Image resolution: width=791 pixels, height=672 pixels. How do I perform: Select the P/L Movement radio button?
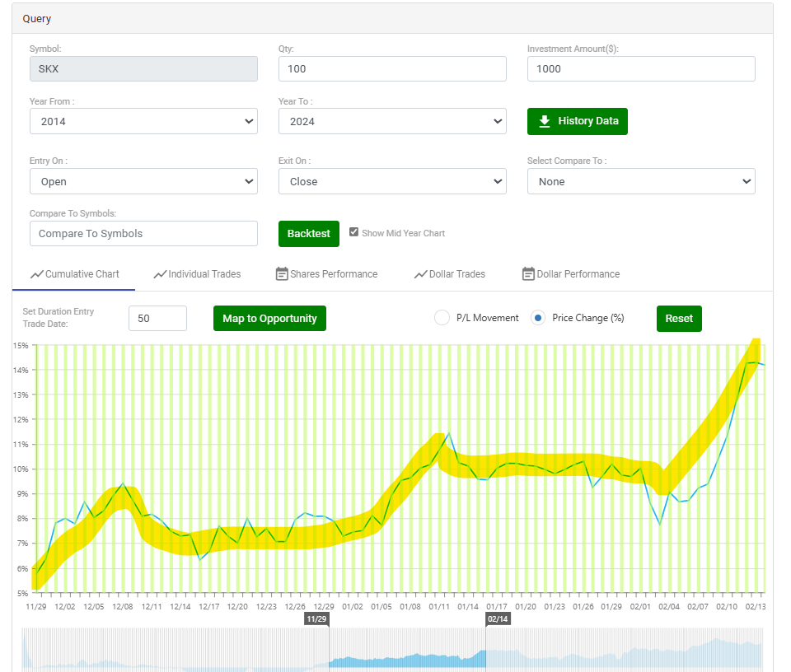tap(442, 318)
